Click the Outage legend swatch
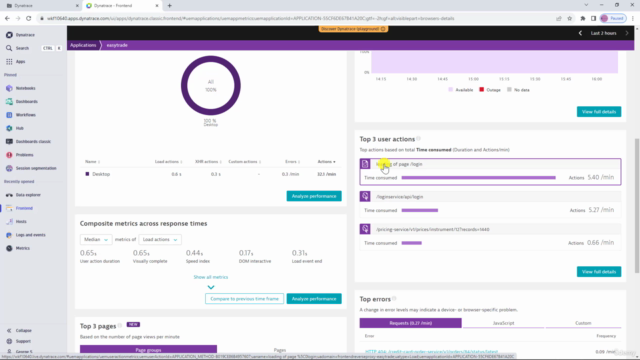 point(482,90)
